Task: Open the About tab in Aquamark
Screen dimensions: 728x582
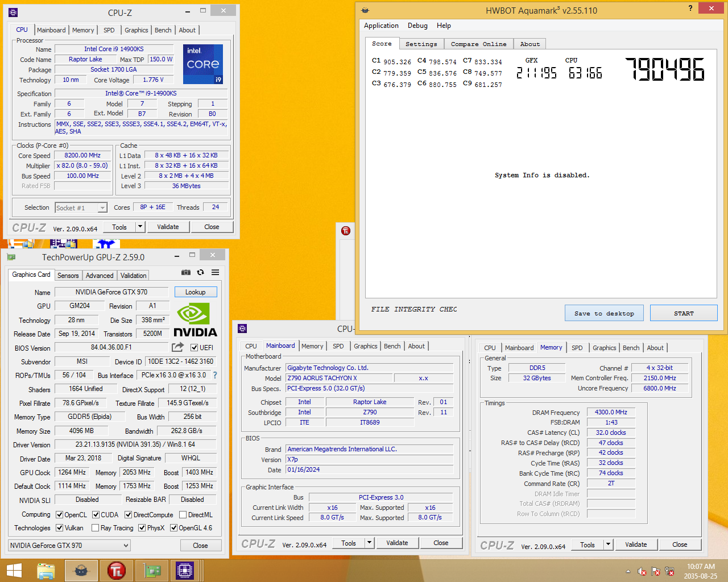Action: [530, 44]
